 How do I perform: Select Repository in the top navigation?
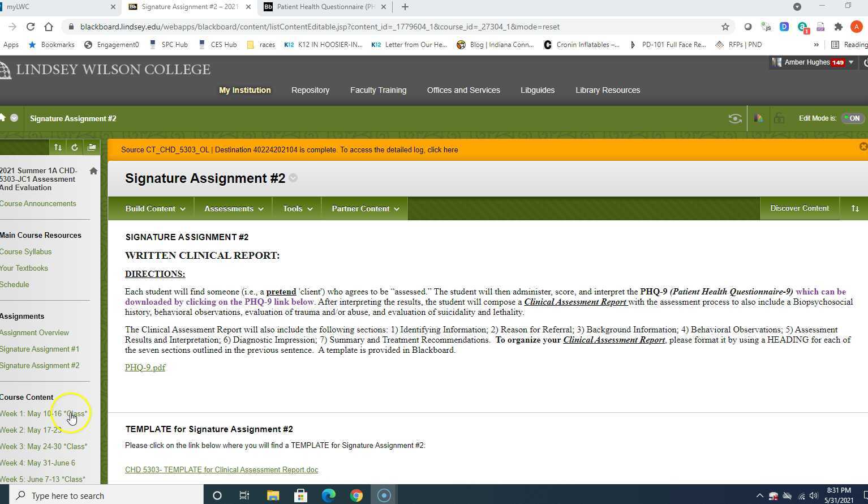point(310,90)
